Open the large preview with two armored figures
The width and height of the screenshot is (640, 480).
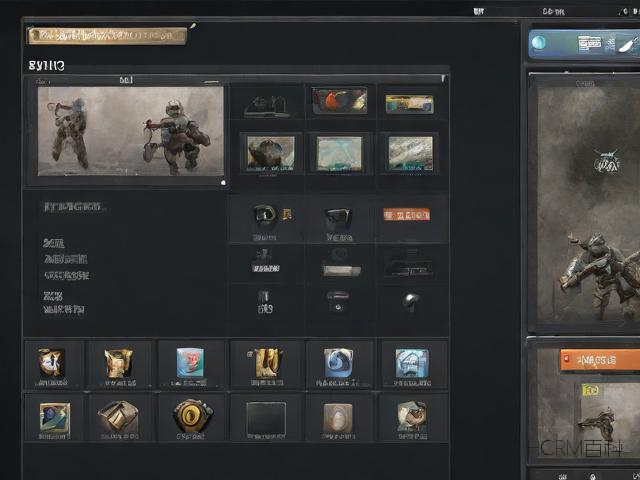pos(131,131)
